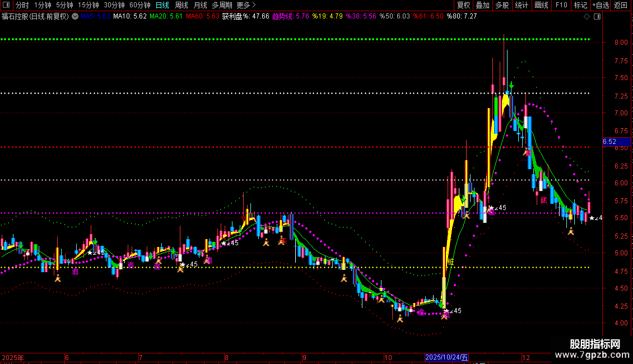The width and height of the screenshot is (633, 364).
Task: Click the %38: 5.56 value
Action: click(361, 16)
